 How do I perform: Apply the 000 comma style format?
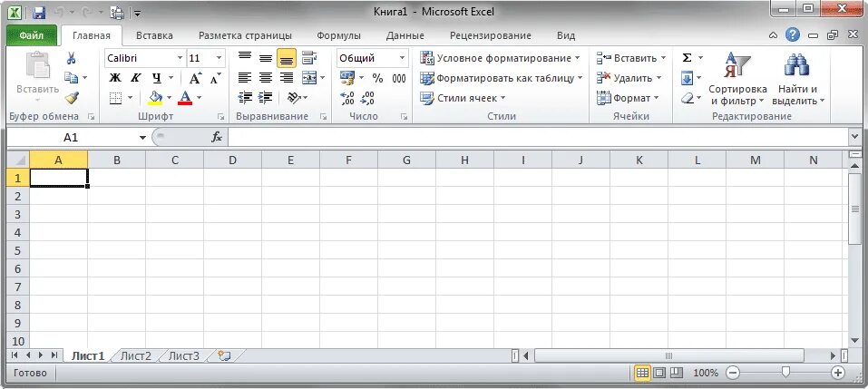tap(399, 78)
